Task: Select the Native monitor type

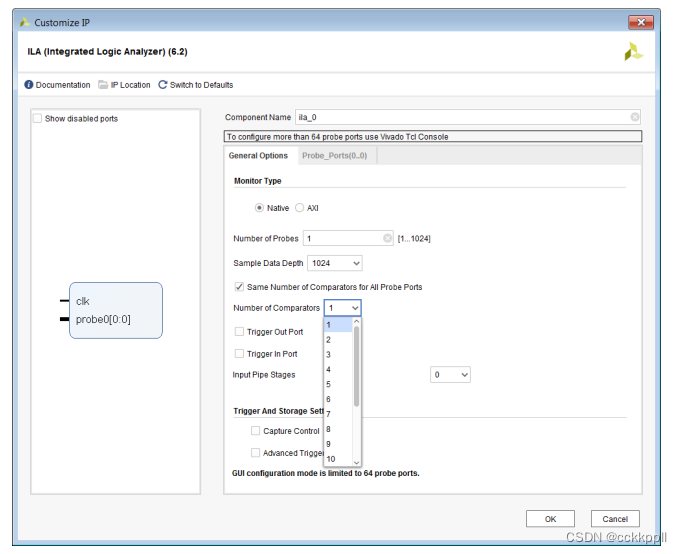Action: click(259, 208)
